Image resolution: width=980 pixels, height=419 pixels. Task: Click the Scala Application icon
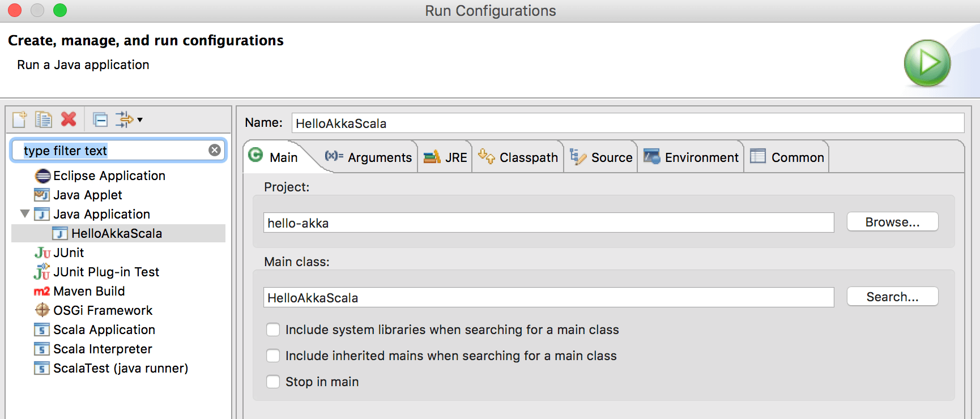(x=42, y=330)
